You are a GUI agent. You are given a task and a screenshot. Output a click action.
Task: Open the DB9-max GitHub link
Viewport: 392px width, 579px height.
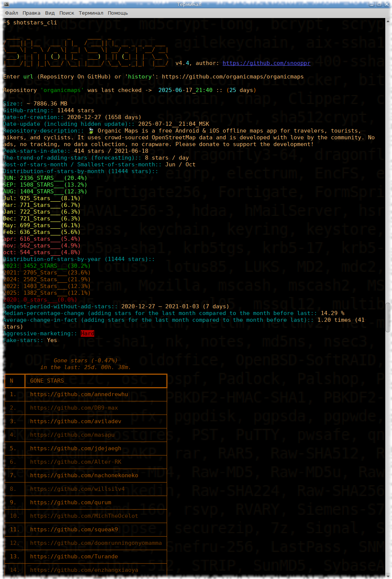[x=74, y=408]
